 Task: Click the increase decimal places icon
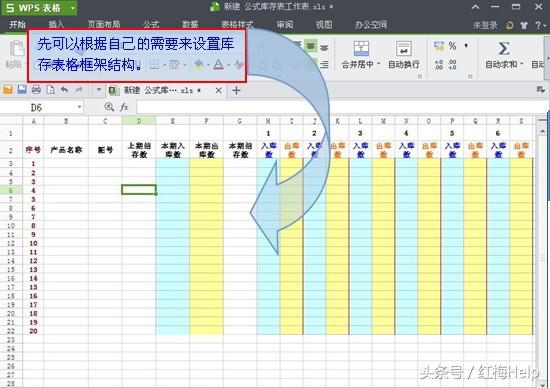(439, 65)
